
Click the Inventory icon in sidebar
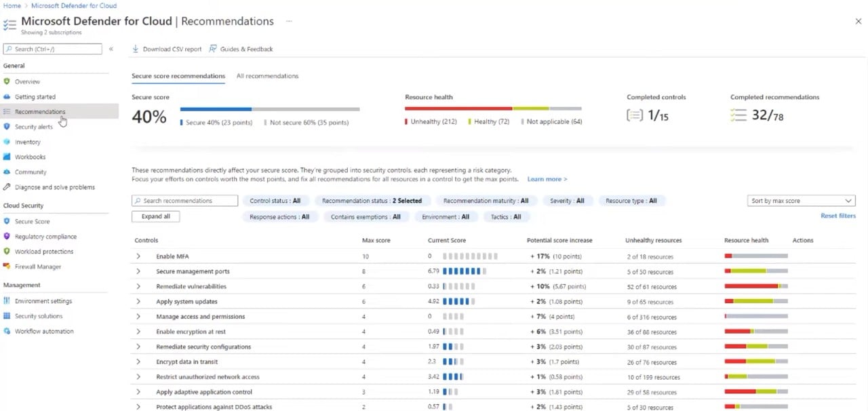[x=7, y=142]
